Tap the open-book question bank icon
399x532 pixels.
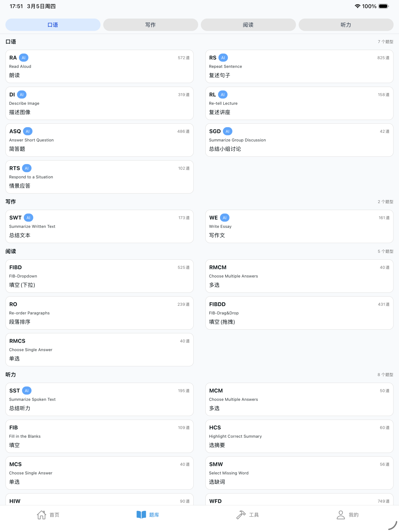141,515
